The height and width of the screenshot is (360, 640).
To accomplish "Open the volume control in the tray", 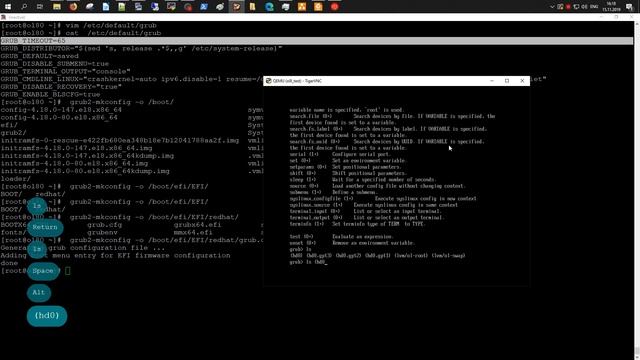I will [584, 7].
